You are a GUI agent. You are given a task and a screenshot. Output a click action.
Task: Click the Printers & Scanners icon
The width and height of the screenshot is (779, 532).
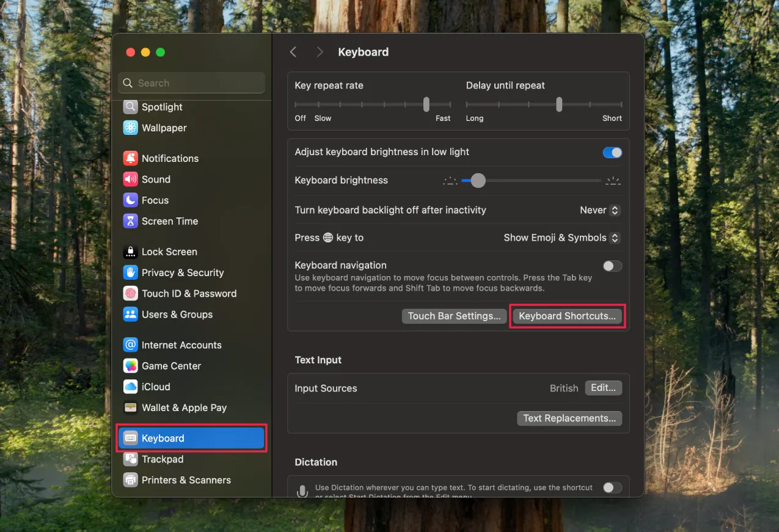pyautogui.click(x=130, y=479)
